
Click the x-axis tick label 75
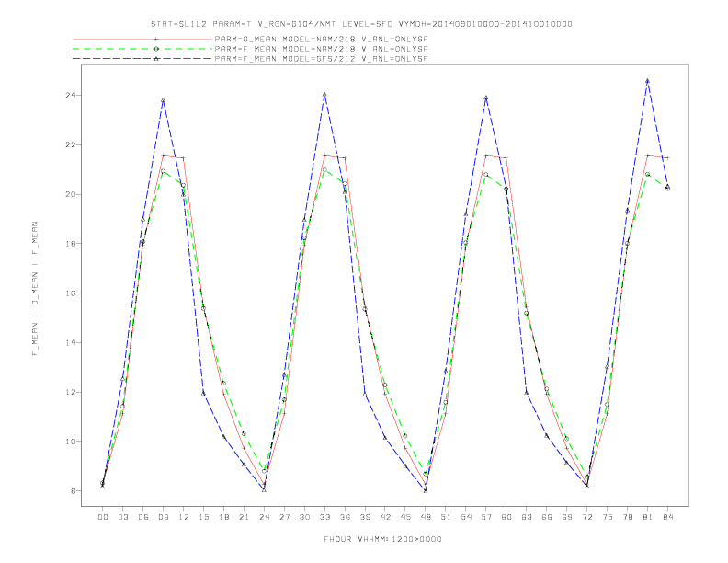click(608, 517)
